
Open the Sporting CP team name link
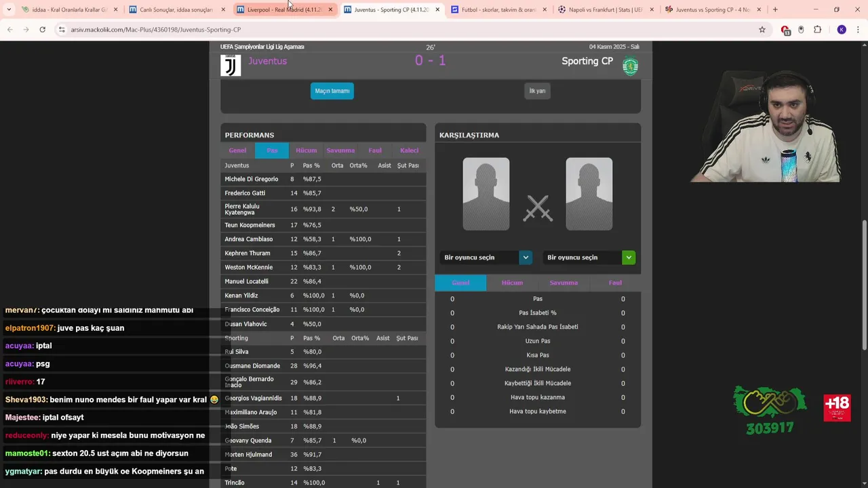click(x=587, y=61)
